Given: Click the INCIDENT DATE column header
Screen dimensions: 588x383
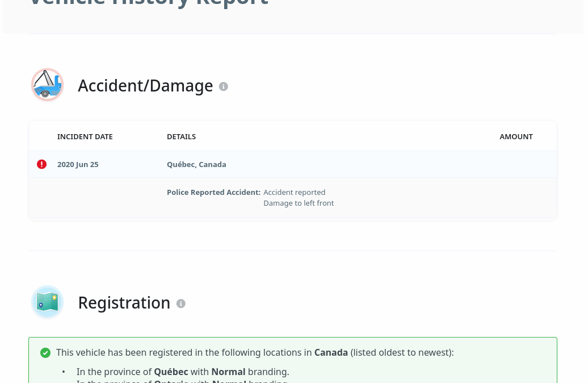Looking at the screenshot, I should [x=85, y=136].
